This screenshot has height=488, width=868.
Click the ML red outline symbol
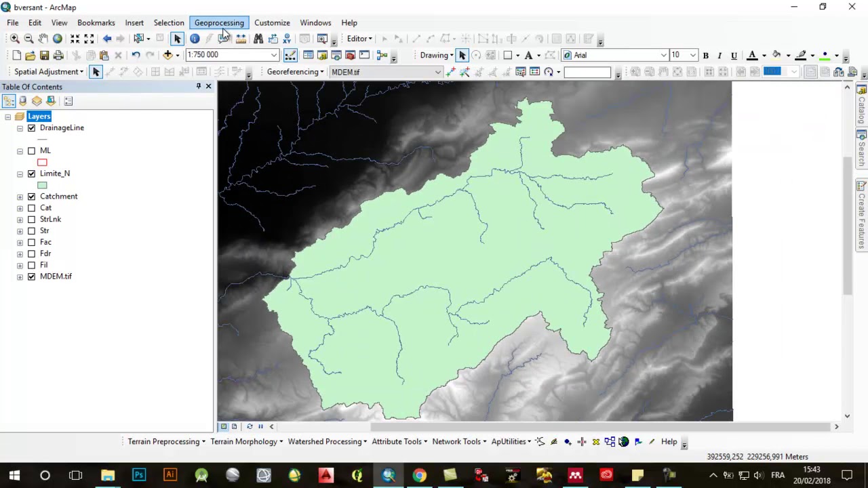tap(42, 162)
